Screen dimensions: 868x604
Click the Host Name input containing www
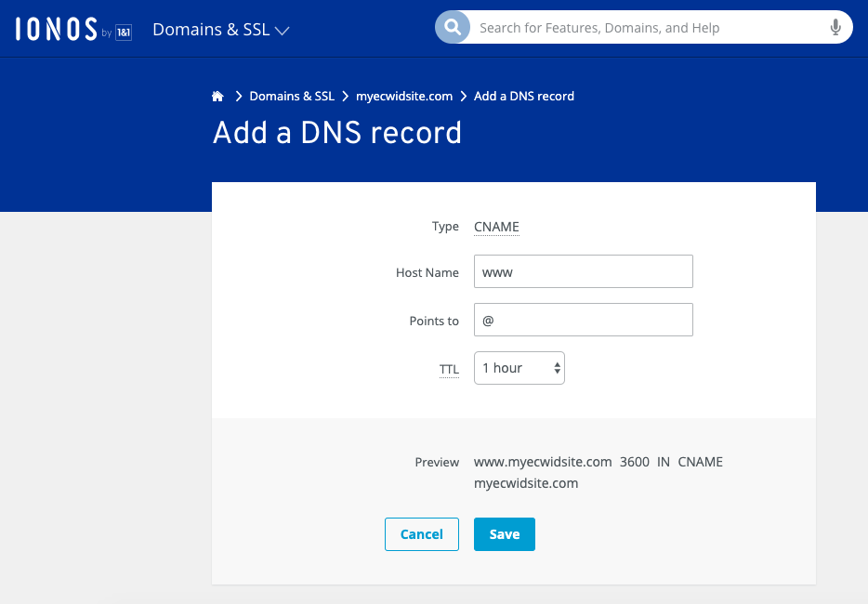click(583, 271)
